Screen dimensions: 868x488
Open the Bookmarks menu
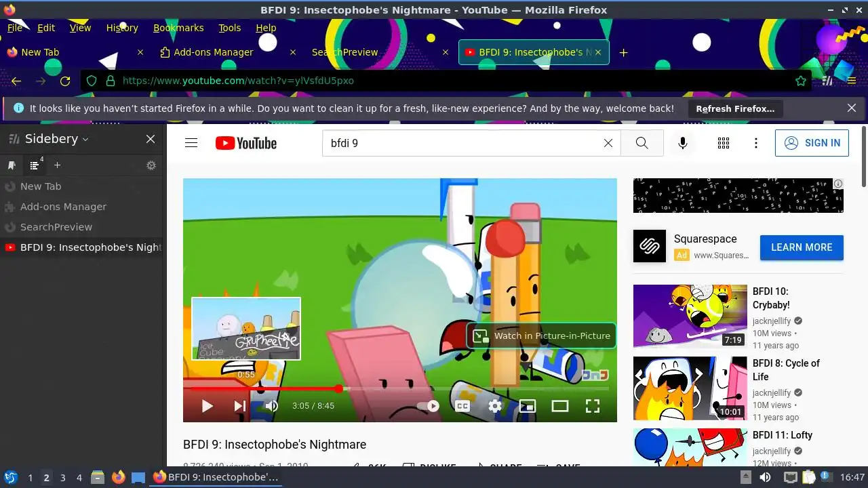click(x=178, y=28)
